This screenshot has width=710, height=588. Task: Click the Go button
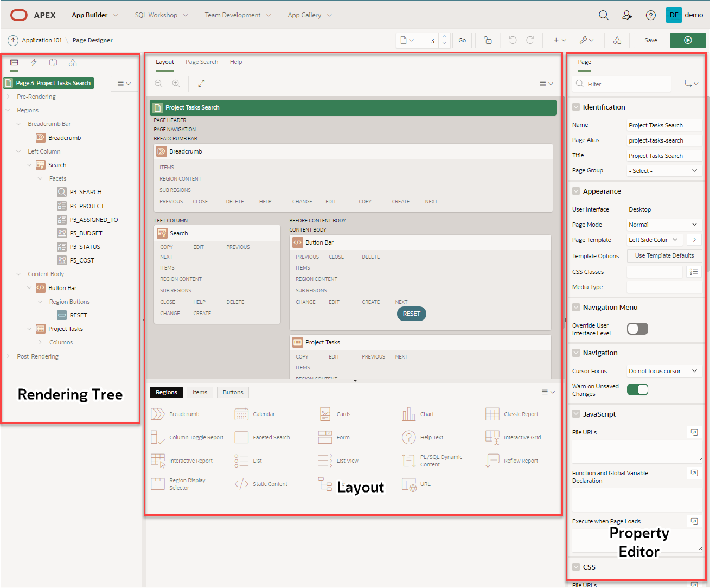462,40
